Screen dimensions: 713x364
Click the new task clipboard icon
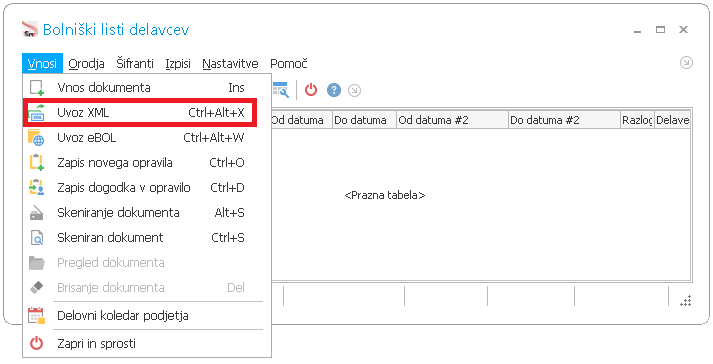[x=36, y=162]
